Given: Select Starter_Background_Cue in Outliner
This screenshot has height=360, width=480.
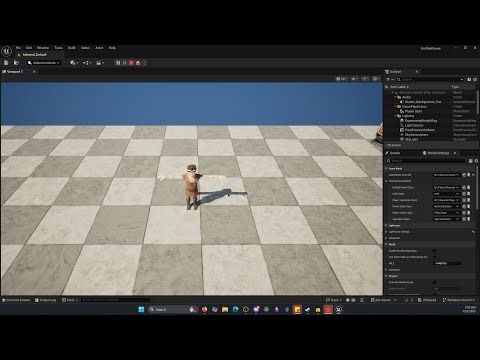Looking at the screenshot, I should point(423,102).
